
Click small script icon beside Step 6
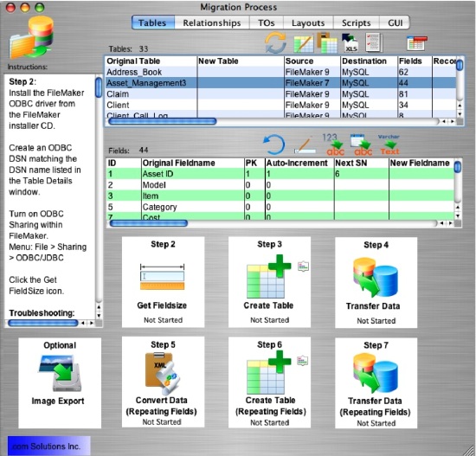[x=302, y=360]
